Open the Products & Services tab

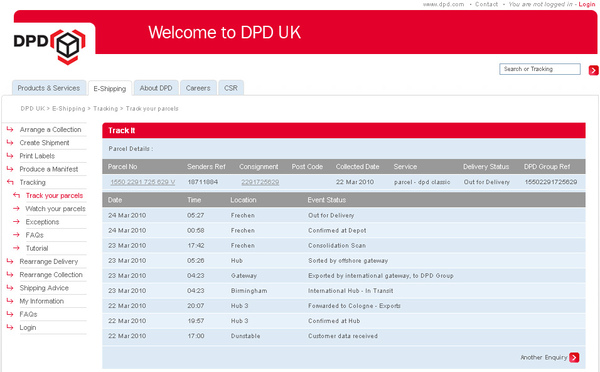[49, 88]
